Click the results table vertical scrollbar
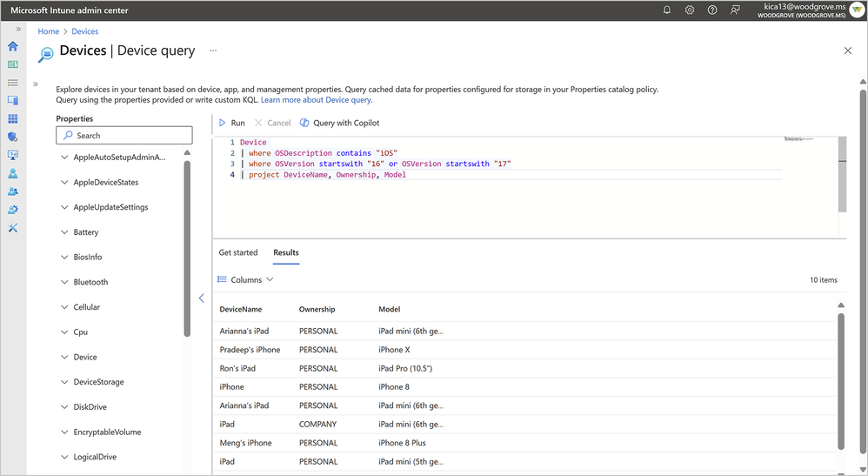Image resolution: width=868 pixels, height=476 pixels. 840,381
